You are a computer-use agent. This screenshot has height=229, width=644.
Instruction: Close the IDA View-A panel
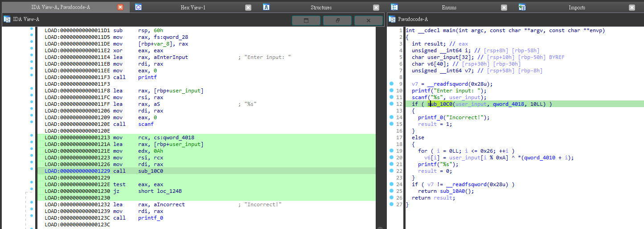369,21
